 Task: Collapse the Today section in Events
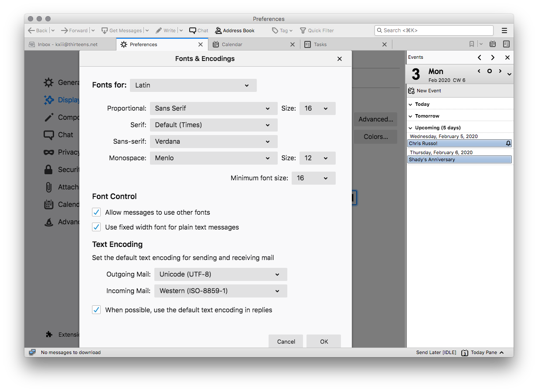click(x=411, y=104)
